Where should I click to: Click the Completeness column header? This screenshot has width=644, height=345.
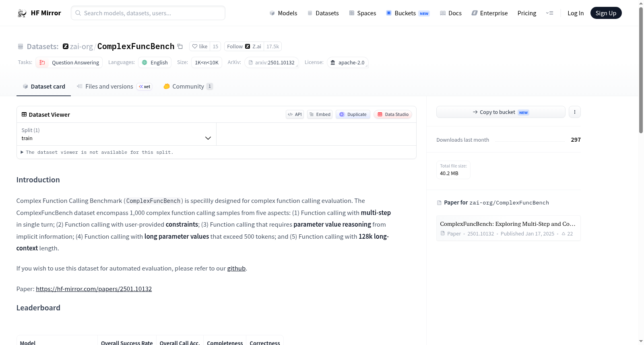tap(225, 343)
